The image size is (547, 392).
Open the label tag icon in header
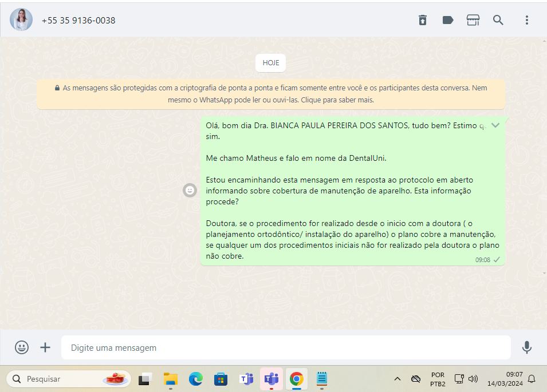click(447, 20)
